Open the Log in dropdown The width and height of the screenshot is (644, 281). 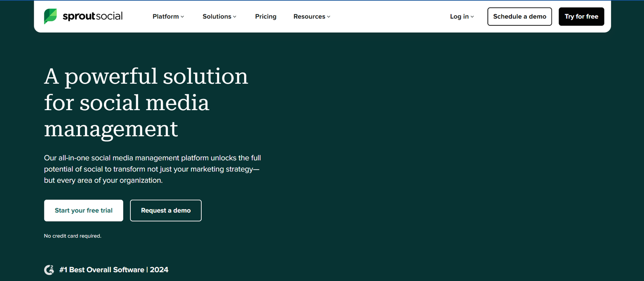point(462,16)
